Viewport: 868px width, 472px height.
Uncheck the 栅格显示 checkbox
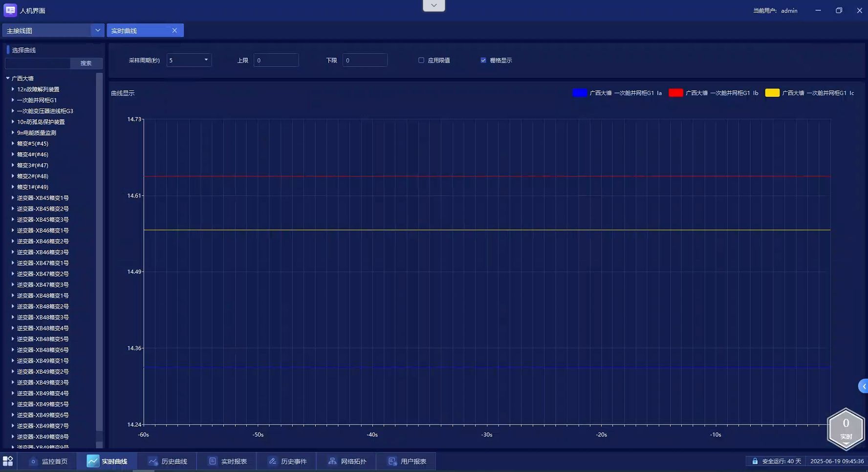(x=483, y=60)
